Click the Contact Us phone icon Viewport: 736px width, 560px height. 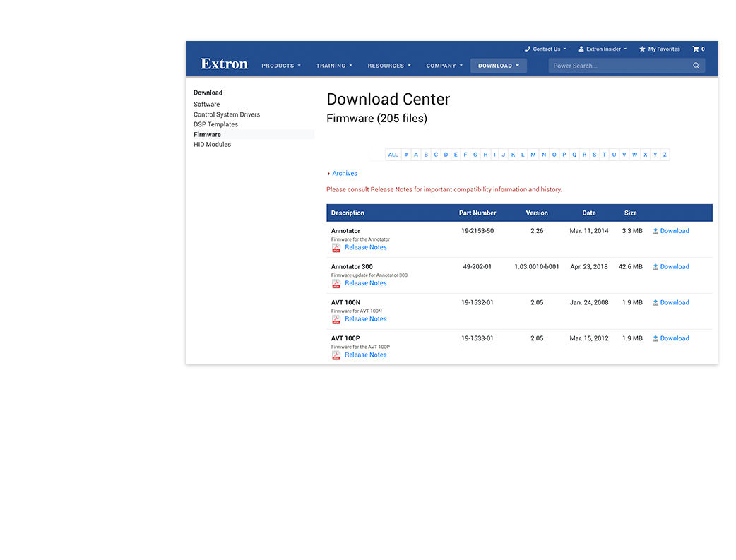point(527,49)
